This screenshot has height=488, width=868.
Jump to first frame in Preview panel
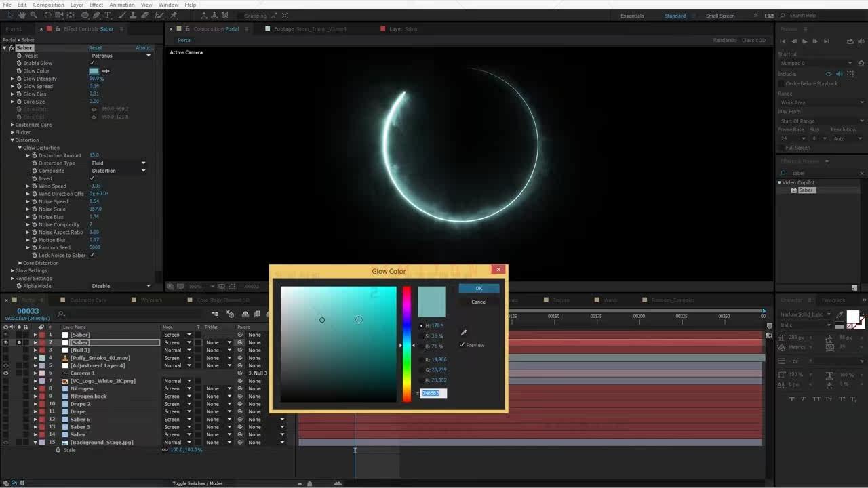(784, 41)
